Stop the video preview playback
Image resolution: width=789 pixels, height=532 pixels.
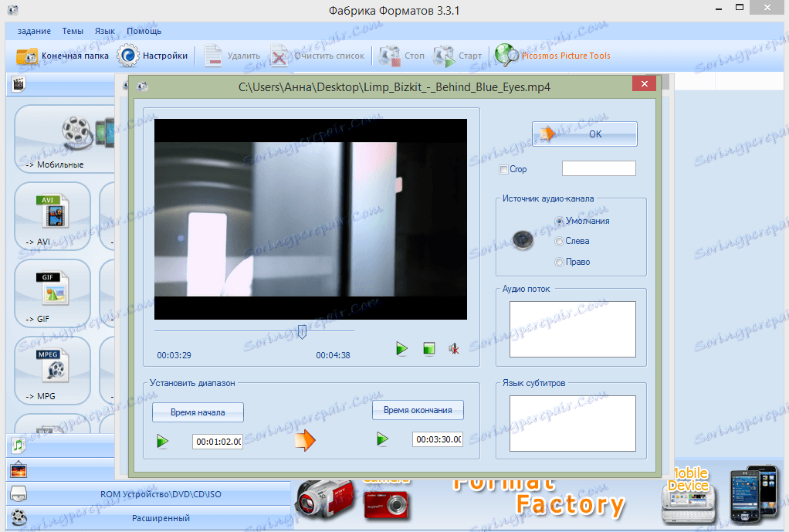[x=428, y=348]
